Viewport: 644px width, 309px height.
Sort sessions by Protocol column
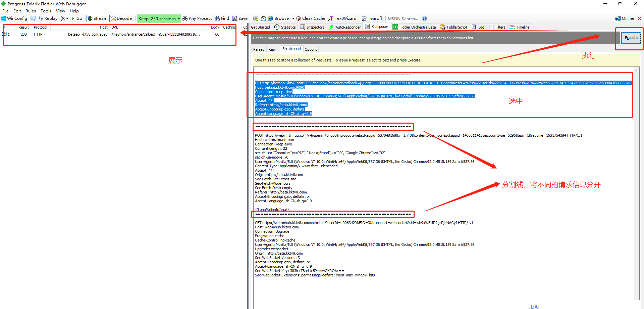coord(41,27)
